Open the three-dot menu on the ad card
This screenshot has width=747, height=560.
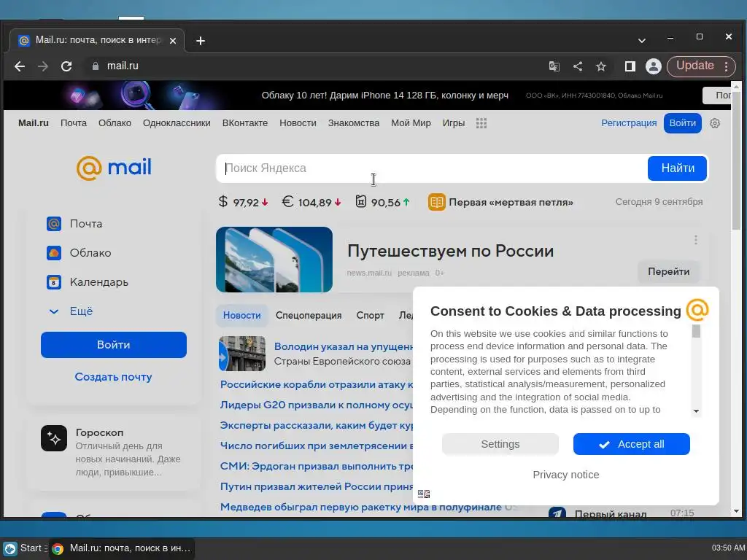(x=695, y=240)
